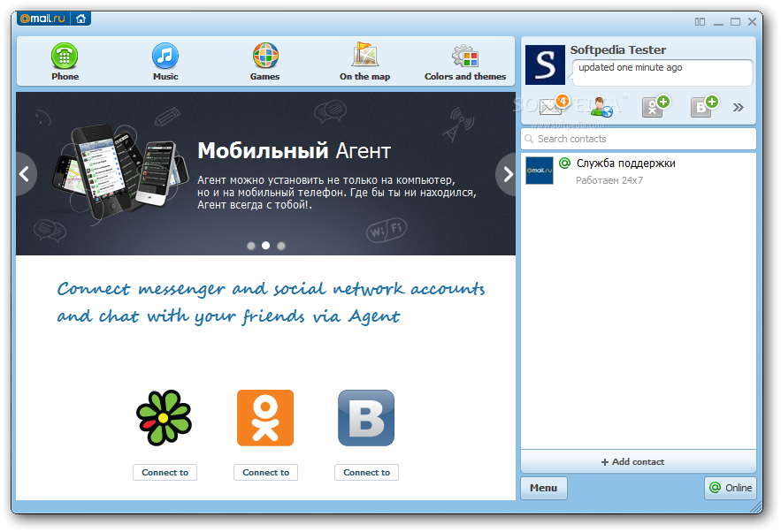781x532 pixels.
Task: Click the ICQ flower logo
Action: [164, 417]
